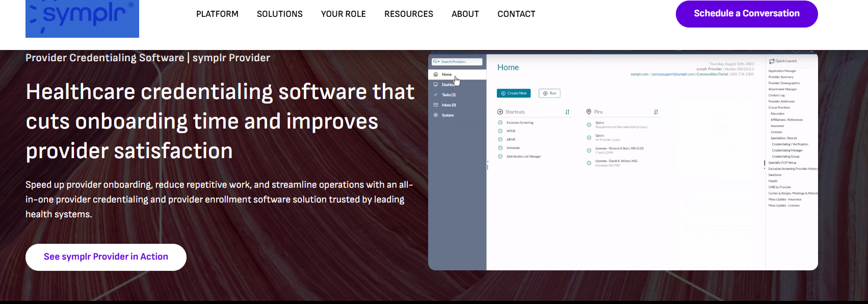This screenshot has height=304, width=868.
Task: Open the SOLUTIONS menu
Action: (x=280, y=14)
